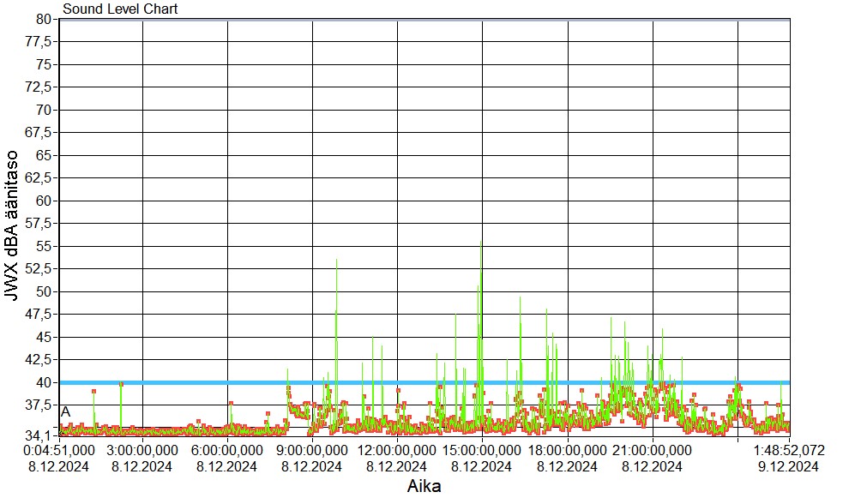Click the 53.5 dB spike before 10:00
Screen dimensions: 849x504
336,261
